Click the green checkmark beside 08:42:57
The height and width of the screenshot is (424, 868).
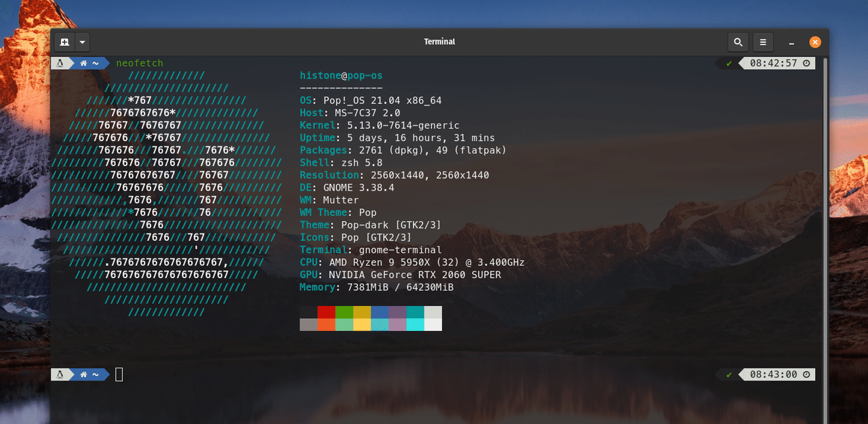(729, 63)
